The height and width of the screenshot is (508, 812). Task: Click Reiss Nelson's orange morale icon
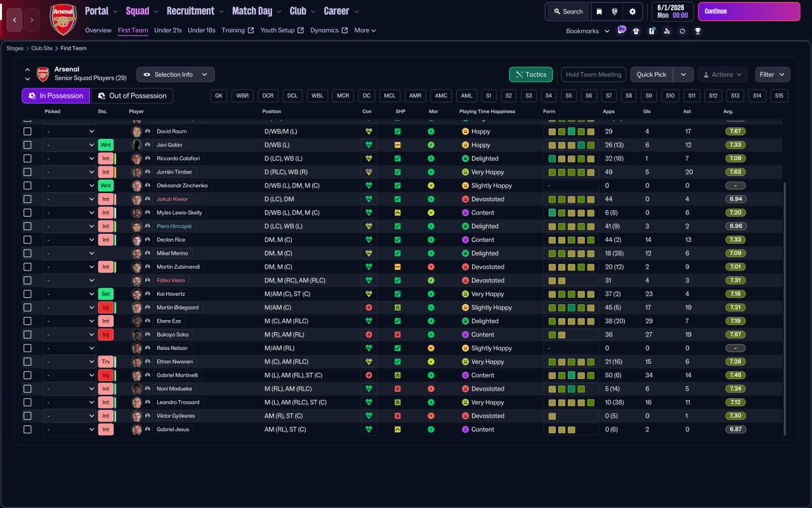pos(431,348)
